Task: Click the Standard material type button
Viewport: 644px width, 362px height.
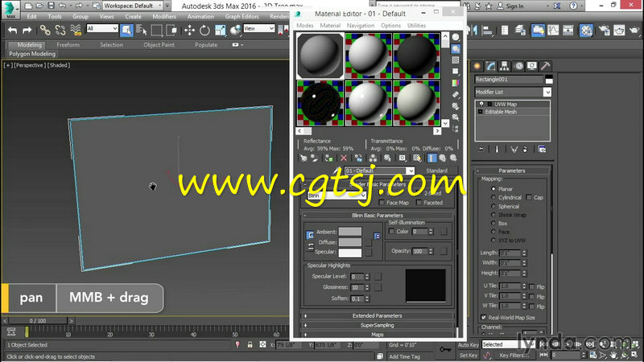Action: (x=436, y=171)
